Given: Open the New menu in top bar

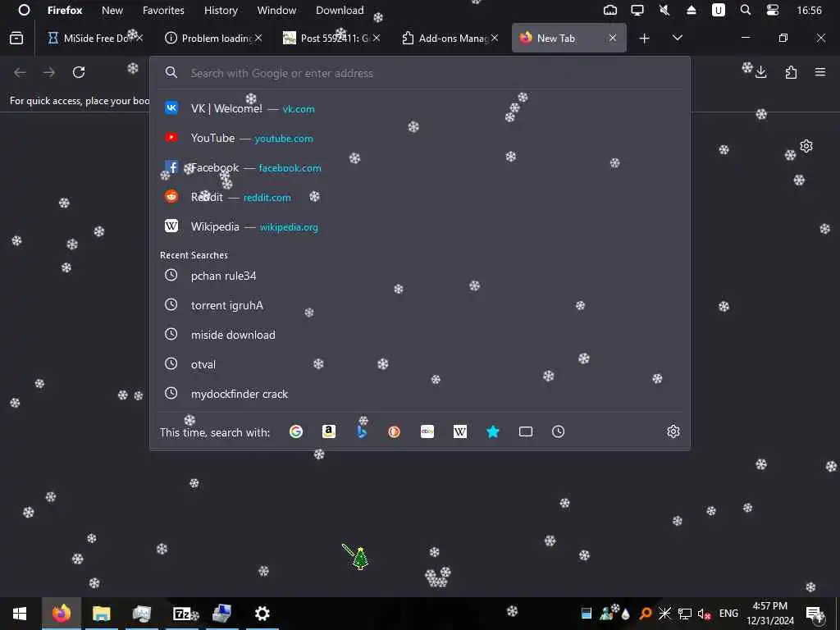Looking at the screenshot, I should (x=112, y=10).
